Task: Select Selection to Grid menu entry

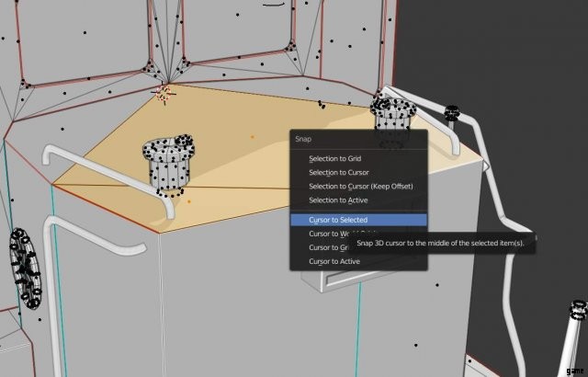Action: coord(334,159)
